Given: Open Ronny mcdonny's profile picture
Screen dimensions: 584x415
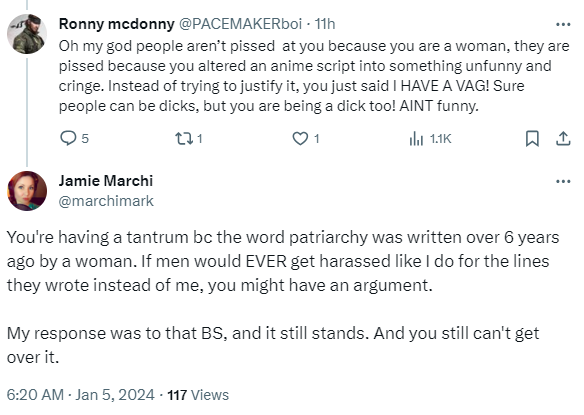Looking at the screenshot, I should pyautogui.click(x=27, y=34).
